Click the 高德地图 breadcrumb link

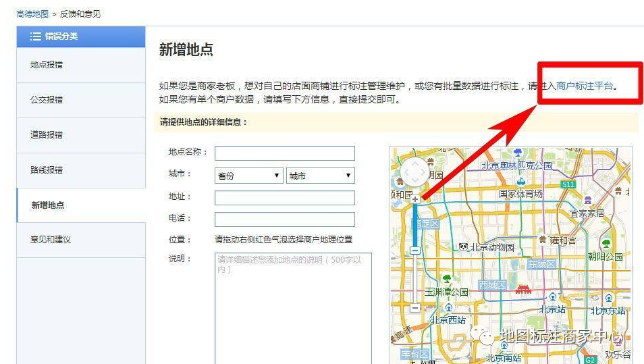[32, 14]
